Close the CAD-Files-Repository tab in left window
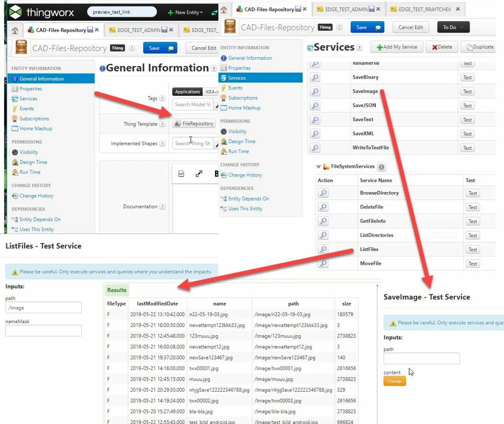Viewport: 504px width, 424px height. pos(97,30)
